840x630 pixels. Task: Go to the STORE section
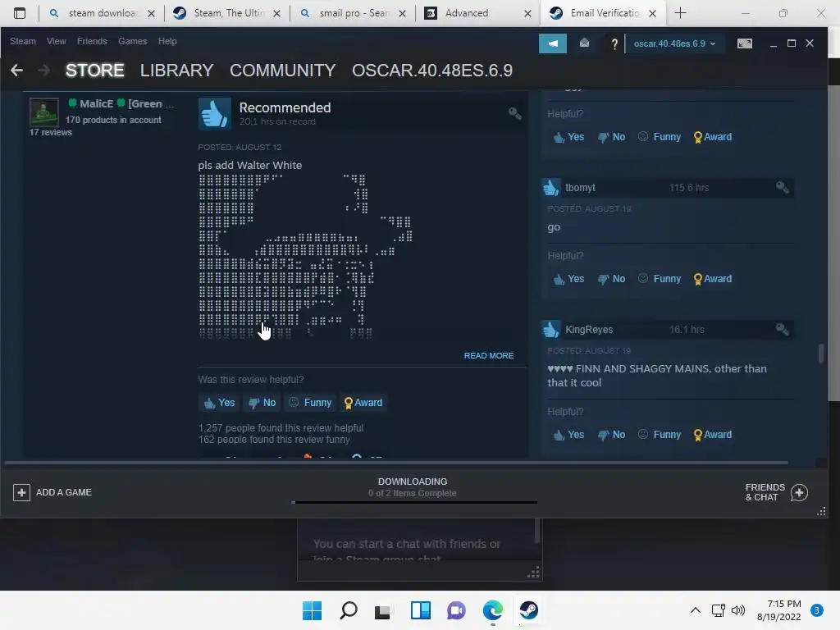tap(95, 71)
